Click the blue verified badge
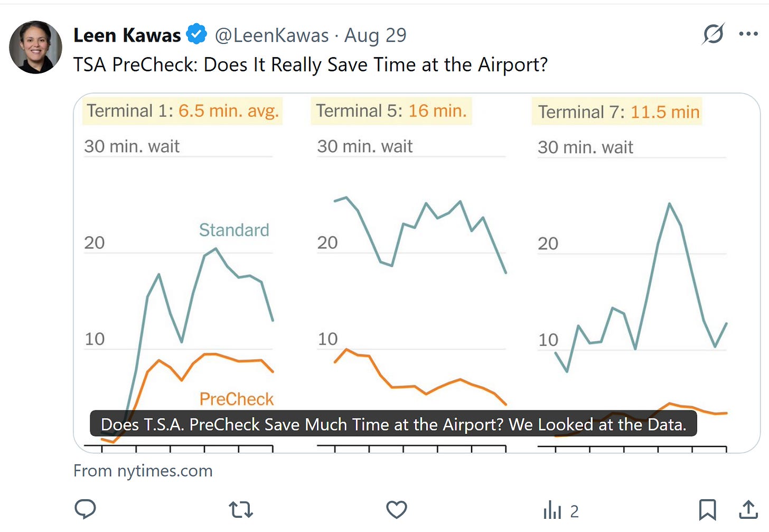Viewport: 769px width, 532px height. (196, 34)
